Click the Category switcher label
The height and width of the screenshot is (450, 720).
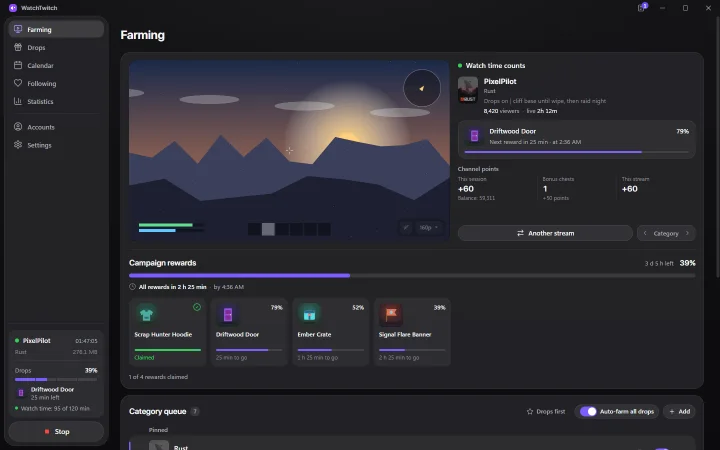pos(666,233)
